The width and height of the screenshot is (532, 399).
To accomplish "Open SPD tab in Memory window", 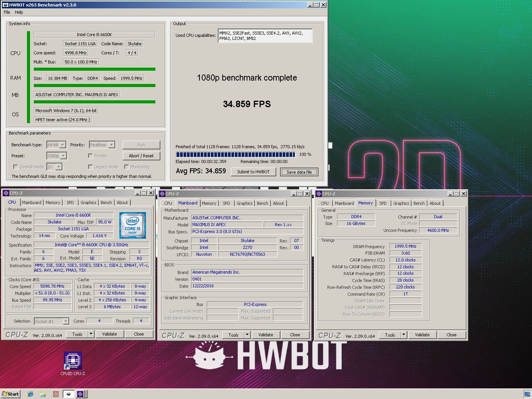I will (x=383, y=203).
